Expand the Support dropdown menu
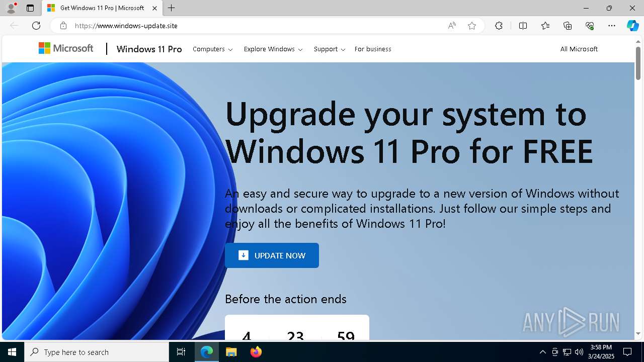The height and width of the screenshot is (362, 644). pos(330,49)
